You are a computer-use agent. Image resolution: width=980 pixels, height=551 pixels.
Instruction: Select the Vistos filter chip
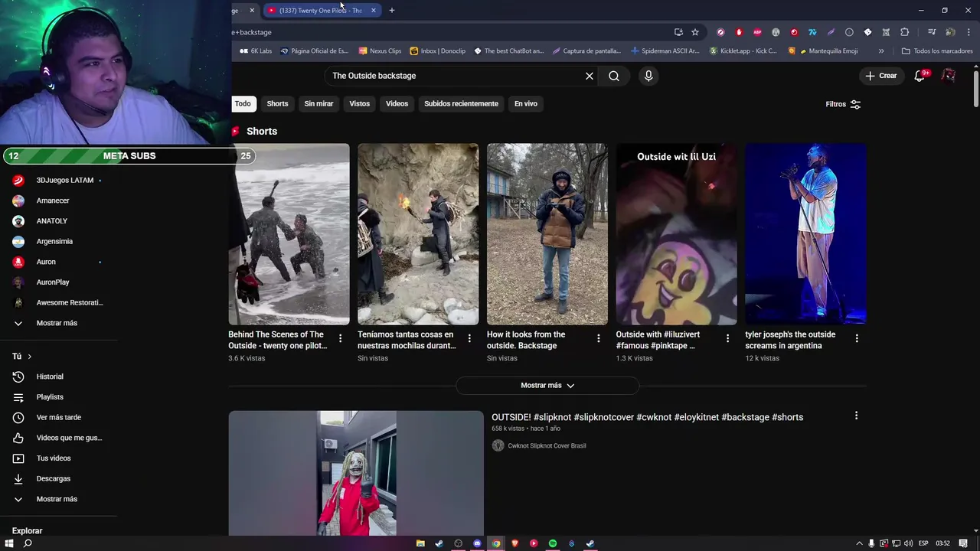coord(359,103)
